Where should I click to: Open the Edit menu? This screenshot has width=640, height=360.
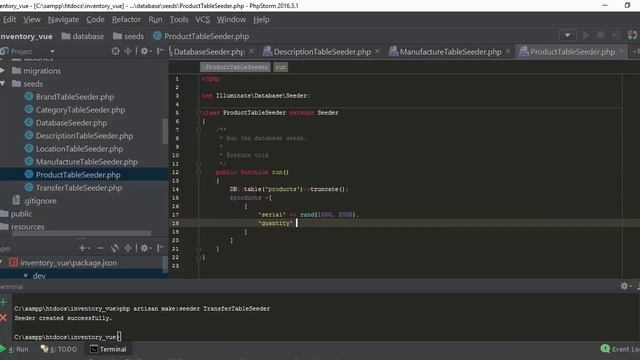[9, 19]
